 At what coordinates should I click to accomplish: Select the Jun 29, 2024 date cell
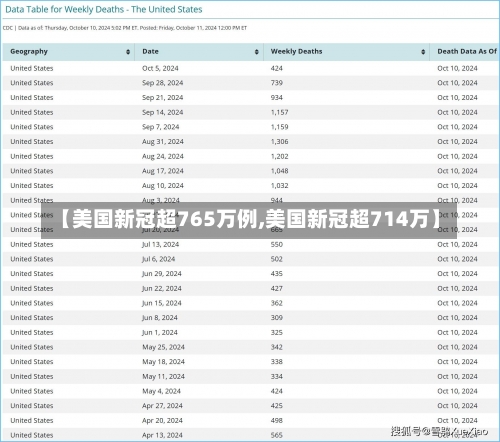(x=162, y=274)
